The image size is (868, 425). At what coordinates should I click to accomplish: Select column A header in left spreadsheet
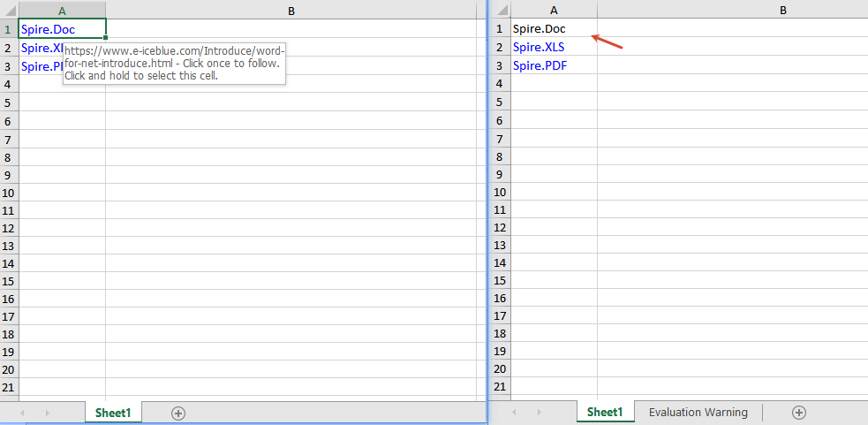pyautogui.click(x=62, y=11)
